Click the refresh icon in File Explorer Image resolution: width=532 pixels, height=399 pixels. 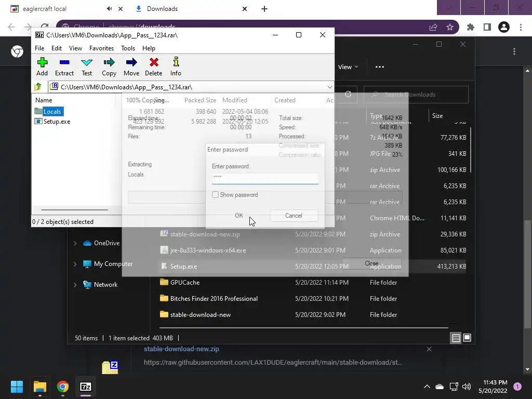click(348, 95)
